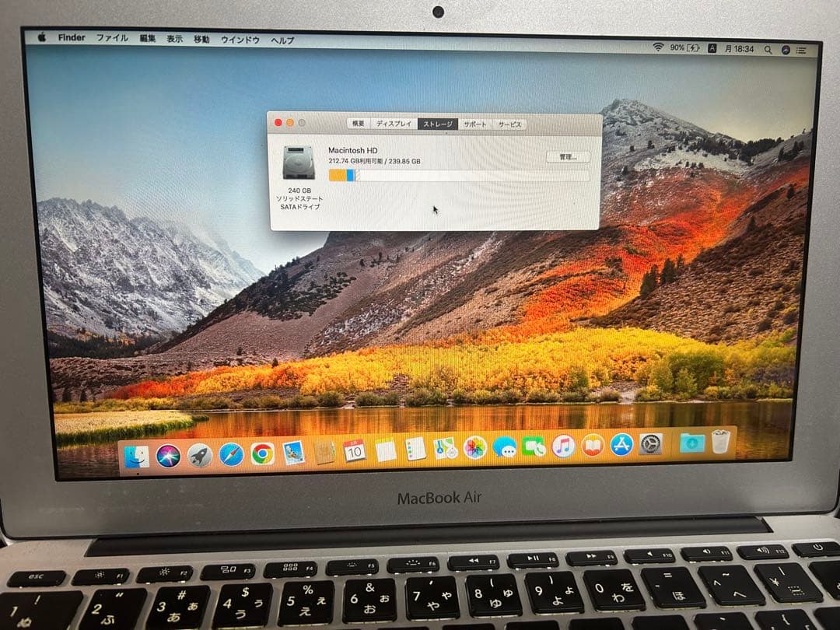Open iTunes music note icon

click(x=563, y=446)
